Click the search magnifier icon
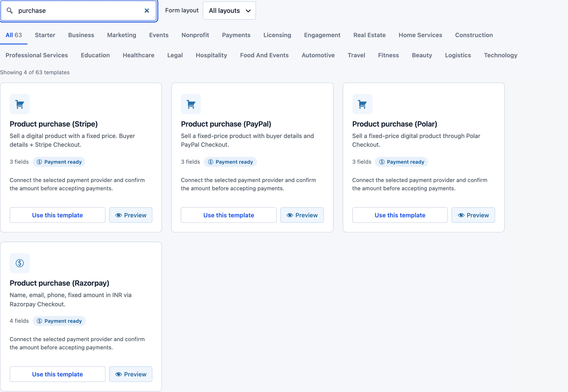 10,11
